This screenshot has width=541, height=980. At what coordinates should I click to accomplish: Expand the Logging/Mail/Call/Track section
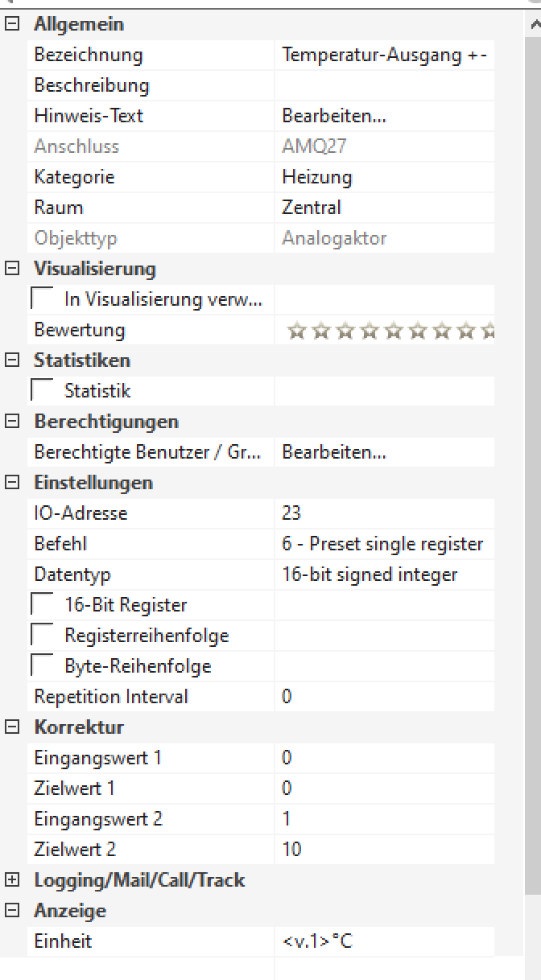tap(11, 880)
